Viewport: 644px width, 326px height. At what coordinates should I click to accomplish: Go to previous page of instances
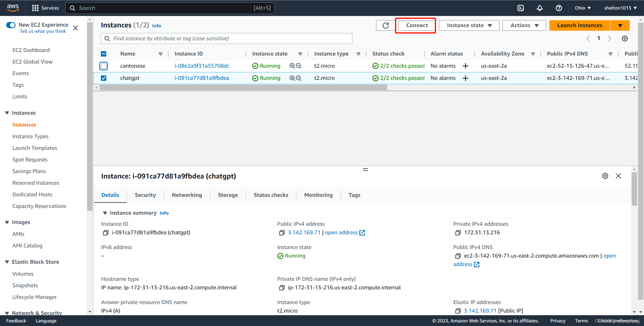[x=588, y=38]
